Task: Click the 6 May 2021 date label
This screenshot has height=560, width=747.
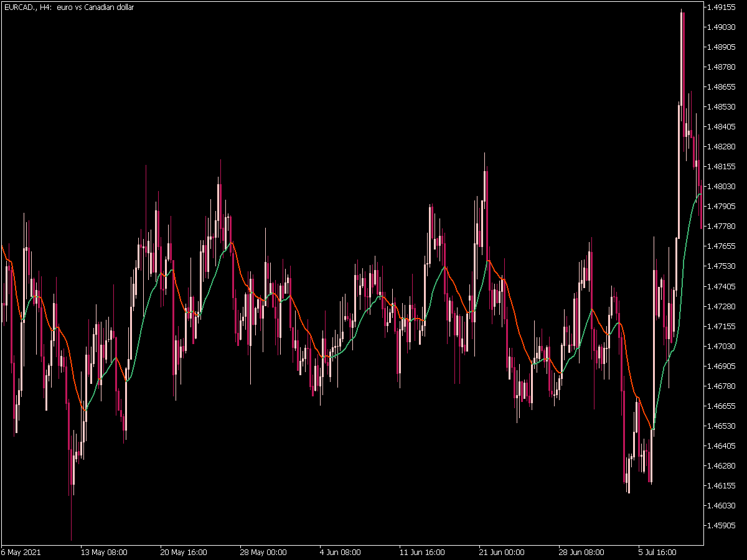Action: click(19, 552)
